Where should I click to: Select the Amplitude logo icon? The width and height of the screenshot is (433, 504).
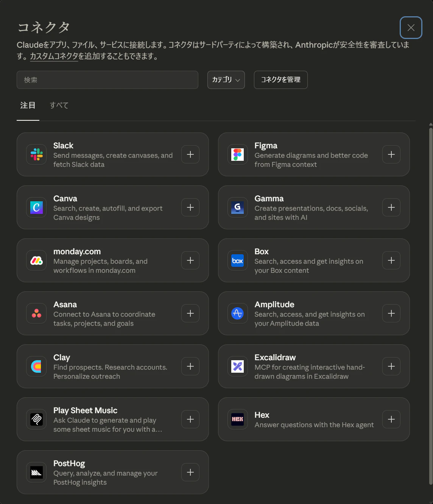tap(238, 313)
